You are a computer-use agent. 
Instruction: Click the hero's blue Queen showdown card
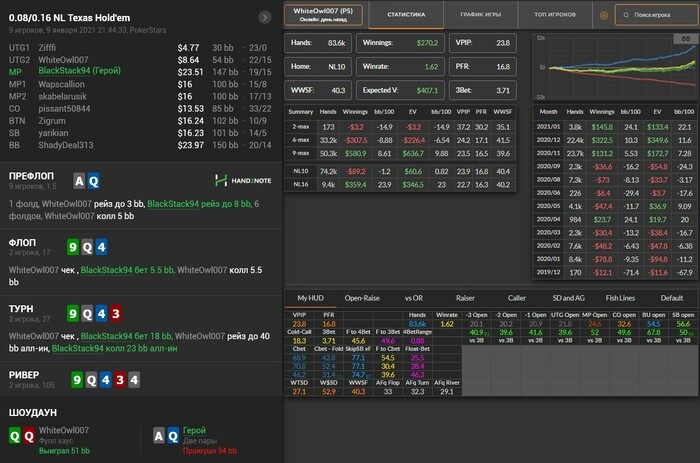(173, 436)
